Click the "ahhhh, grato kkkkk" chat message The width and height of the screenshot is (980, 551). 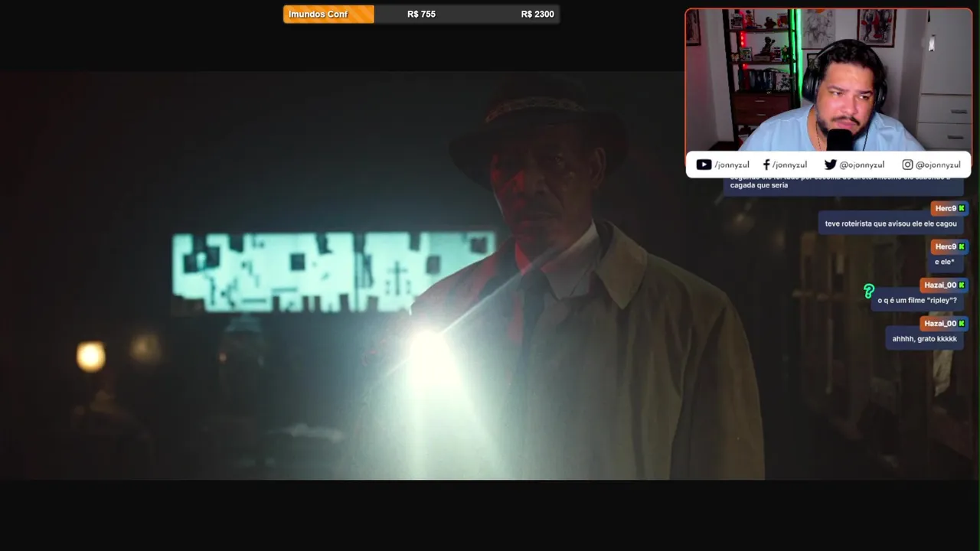coord(924,338)
